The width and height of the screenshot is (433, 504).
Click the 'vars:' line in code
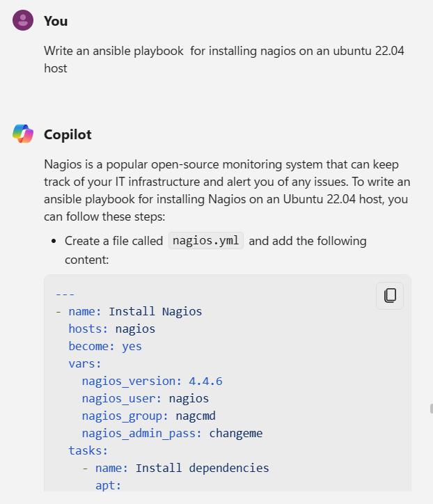(85, 363)
